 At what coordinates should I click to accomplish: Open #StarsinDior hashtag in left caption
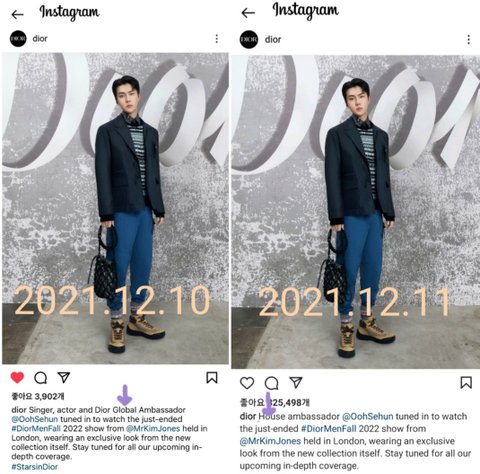pyautogui.click(x=35, y=467)
